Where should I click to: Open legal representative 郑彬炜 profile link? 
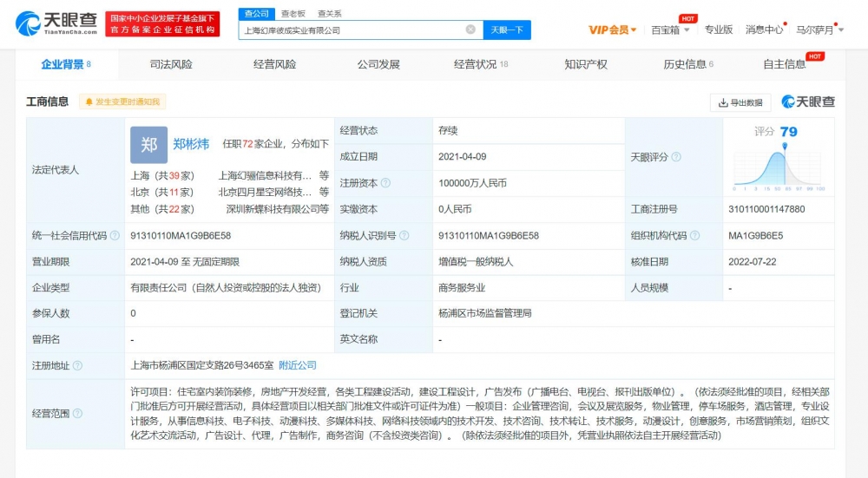(x=191, y=144)
